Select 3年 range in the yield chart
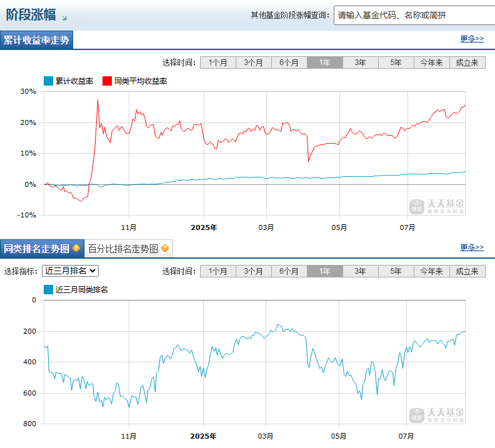This screenshot has height=448, width=495. (360, 62)
